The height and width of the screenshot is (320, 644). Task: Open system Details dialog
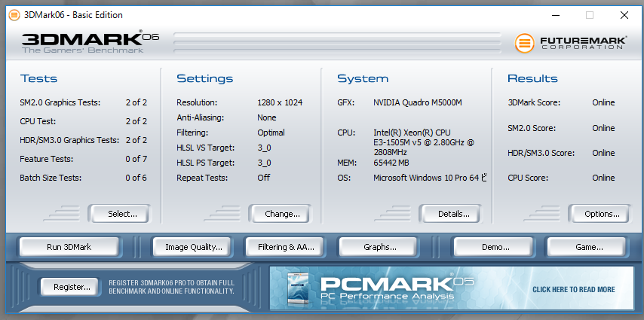[450, 214]
